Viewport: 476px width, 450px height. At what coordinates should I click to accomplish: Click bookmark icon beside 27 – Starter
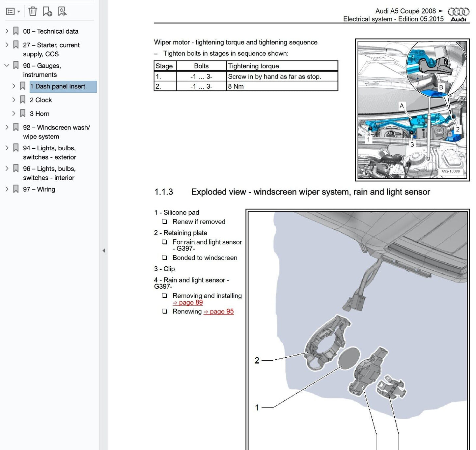point(16,45)
